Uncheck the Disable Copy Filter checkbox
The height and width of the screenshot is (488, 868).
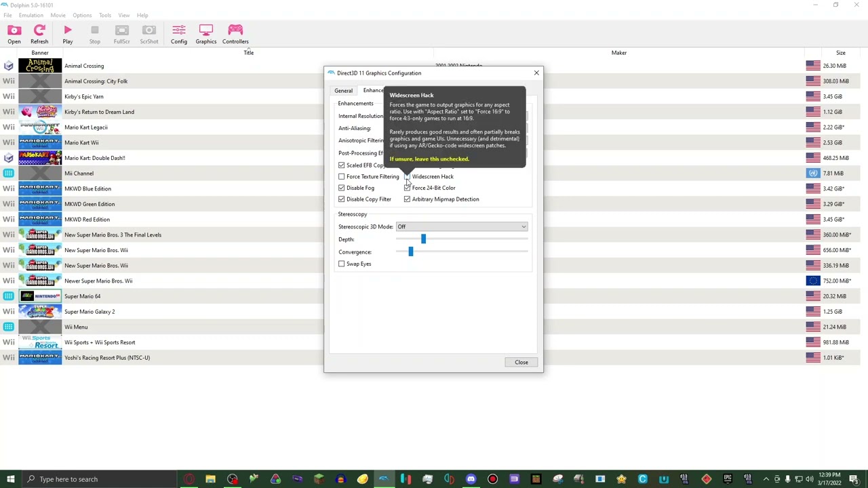(342, 199)
